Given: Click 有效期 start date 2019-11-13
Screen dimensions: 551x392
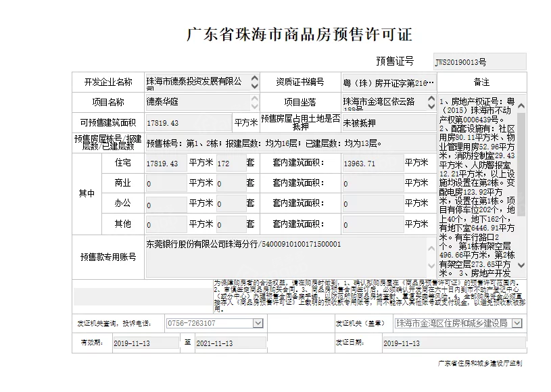Looking at the screenshot, I should (x=145, y=343).
